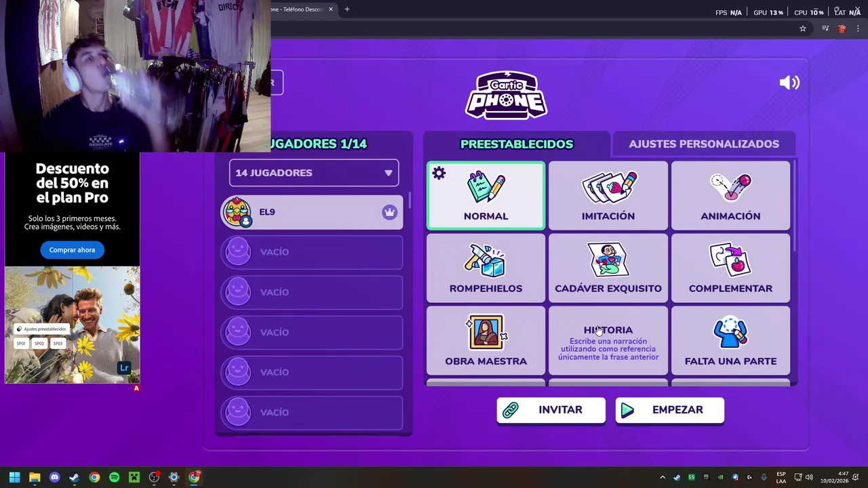
Task: Open the browser media control icon
Action: pos(825,28)
